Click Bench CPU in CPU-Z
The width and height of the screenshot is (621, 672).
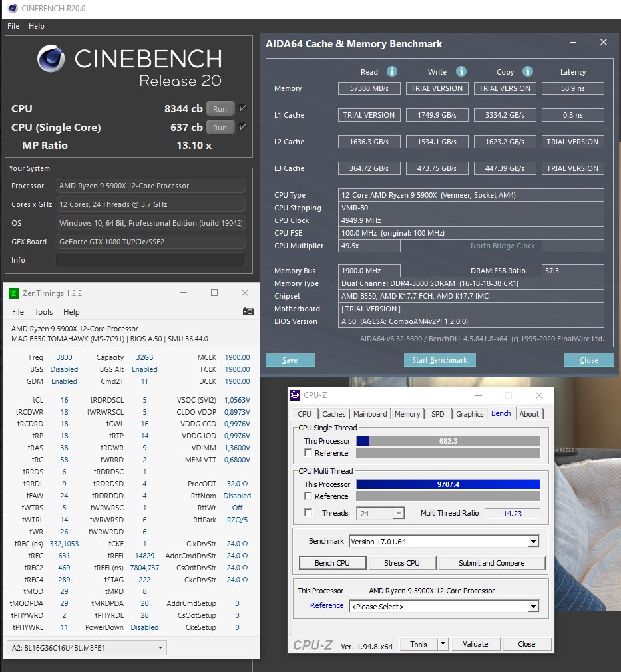[332, 563]
